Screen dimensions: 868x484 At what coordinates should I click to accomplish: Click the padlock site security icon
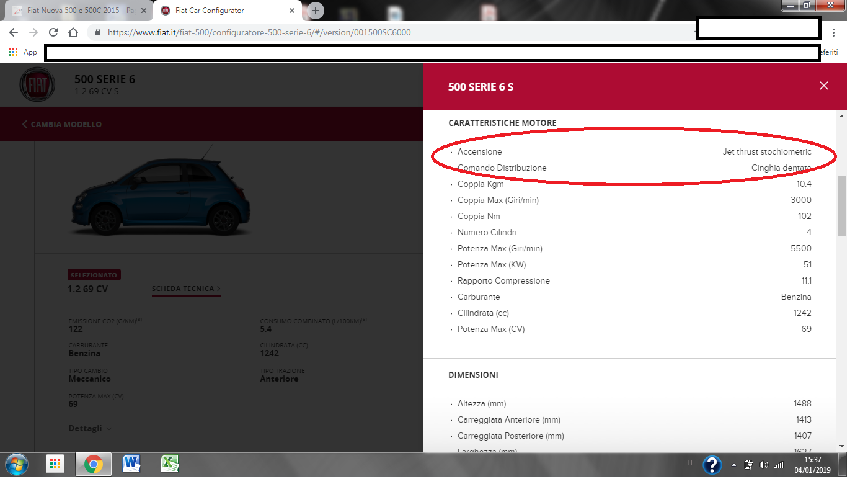pos(97,32)
